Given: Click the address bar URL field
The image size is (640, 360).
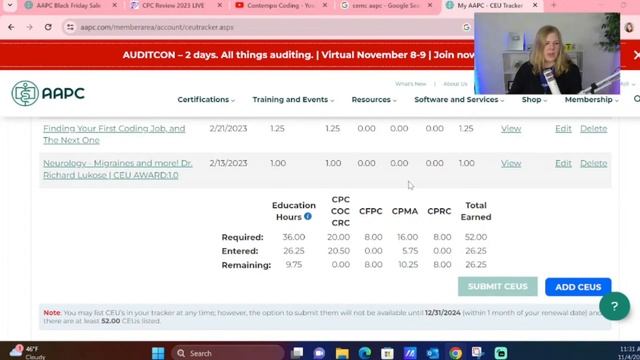Looking at the screenshot, I should coord(261,27).
